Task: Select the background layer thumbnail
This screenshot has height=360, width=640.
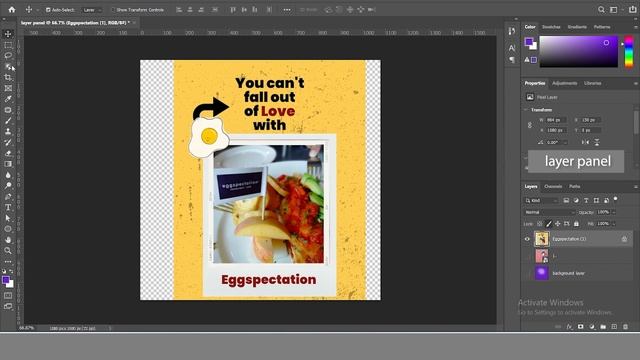Action: click(542, 273)
